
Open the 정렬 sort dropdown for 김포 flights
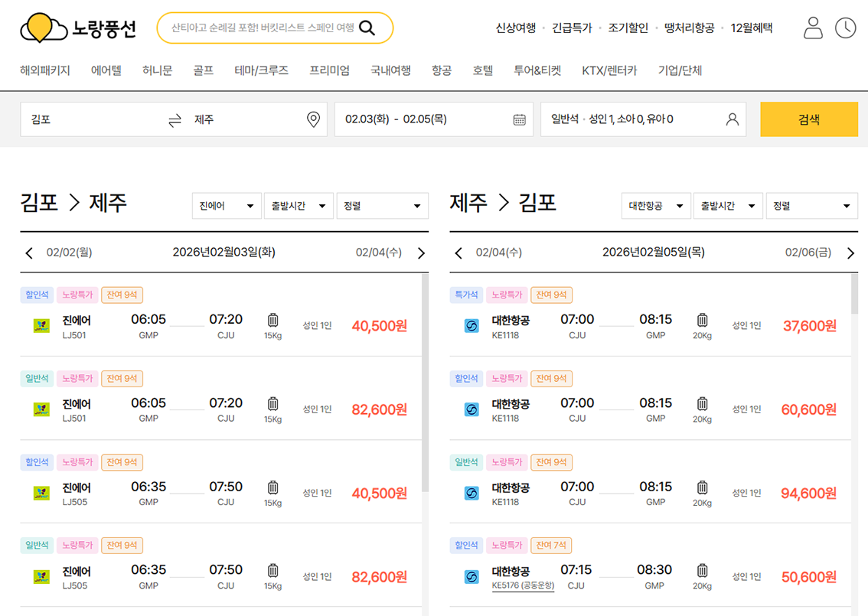(x=383, y=206)
